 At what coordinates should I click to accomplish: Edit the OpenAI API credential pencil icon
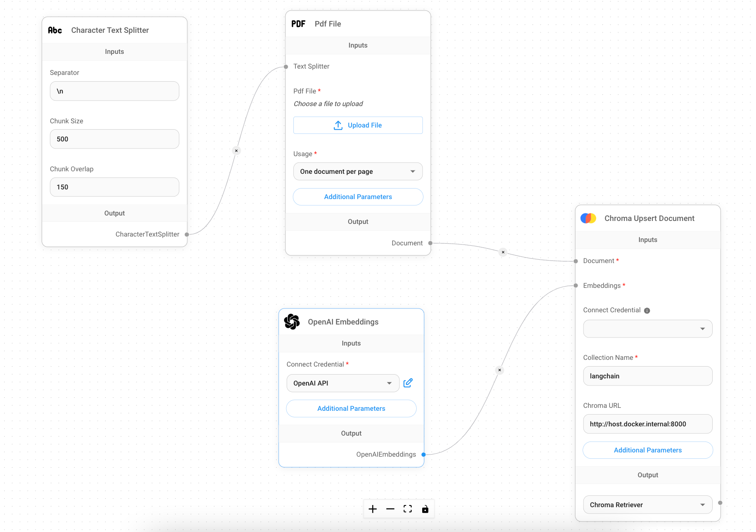pyautogui.click(x=408, y=383)
